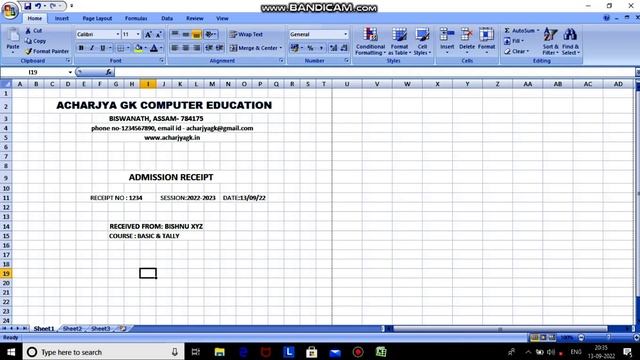The image size is (640, 360).
Task: Toggle italic formatting
Action: (x=92, y=48)
